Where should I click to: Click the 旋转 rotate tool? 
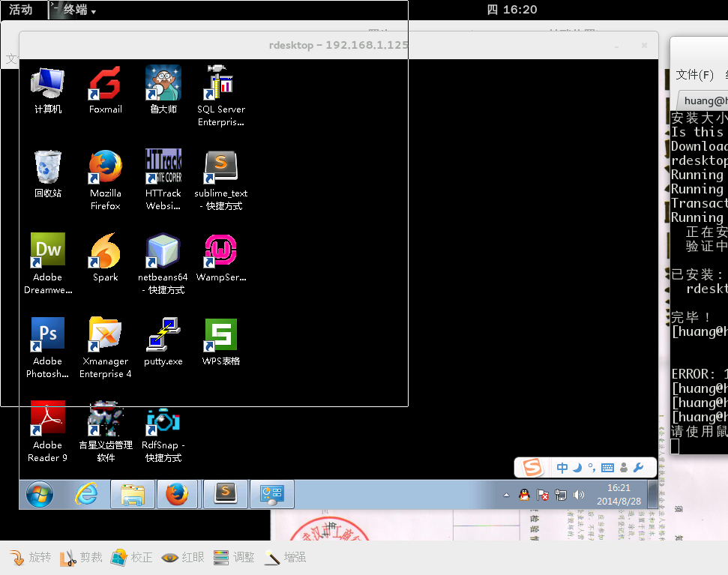(x=30, y=557)
